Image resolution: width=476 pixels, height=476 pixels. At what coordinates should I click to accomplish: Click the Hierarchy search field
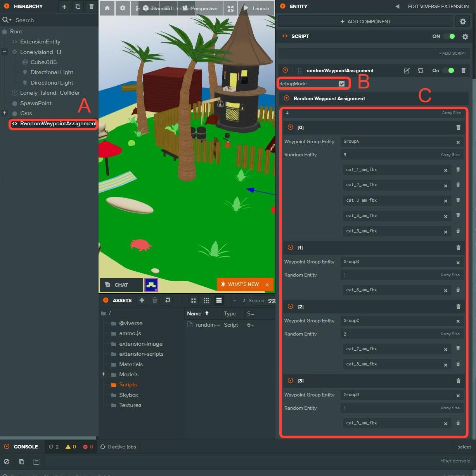click(x=50, y=20)
